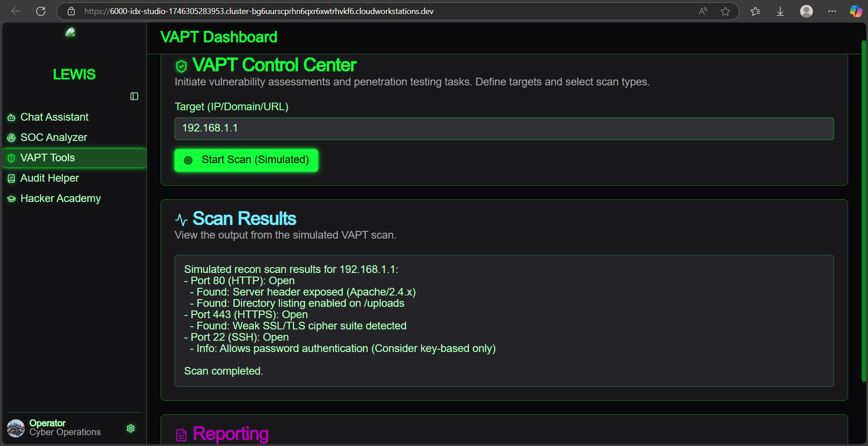868x446 pixels.
Task: Click the Operator profile avatar
Action: (16, 428)
